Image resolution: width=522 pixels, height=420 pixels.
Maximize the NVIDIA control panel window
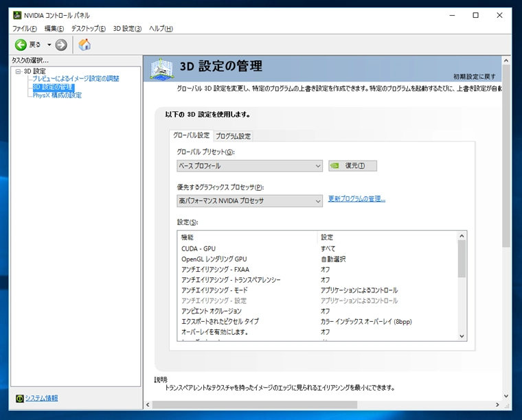click(476, 15)
